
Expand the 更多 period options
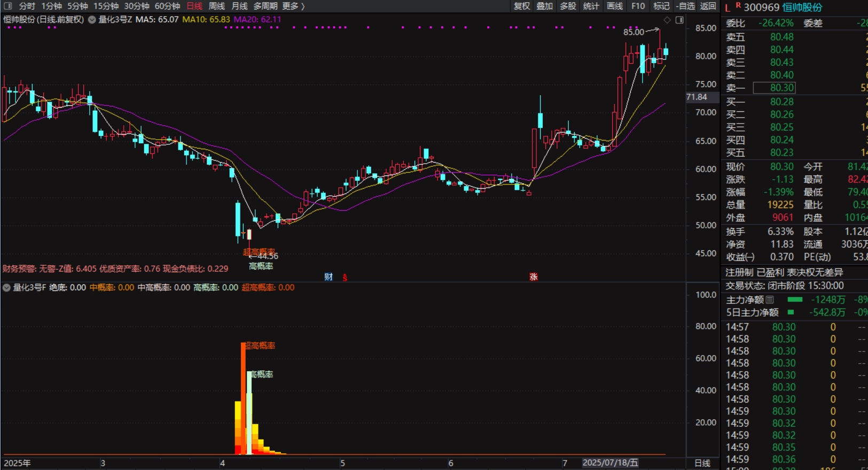point(293,6)
